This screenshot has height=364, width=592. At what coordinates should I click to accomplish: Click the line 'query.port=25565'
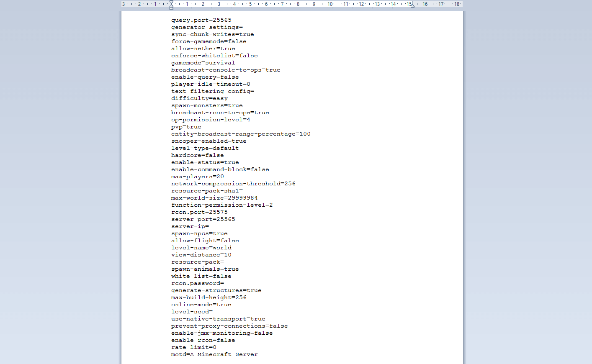pyautogui.click(x=201, y=20)
